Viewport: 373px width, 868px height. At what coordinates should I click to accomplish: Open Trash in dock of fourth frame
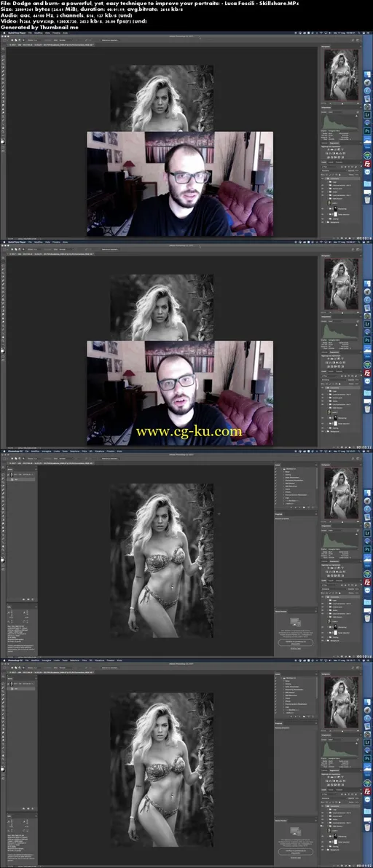367,827
